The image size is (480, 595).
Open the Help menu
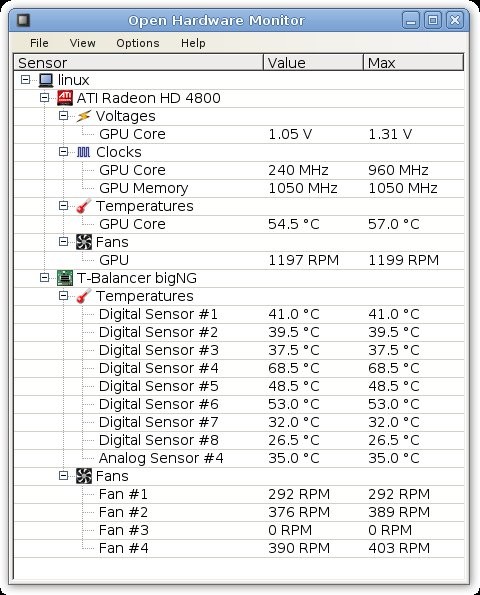(193, 43)
